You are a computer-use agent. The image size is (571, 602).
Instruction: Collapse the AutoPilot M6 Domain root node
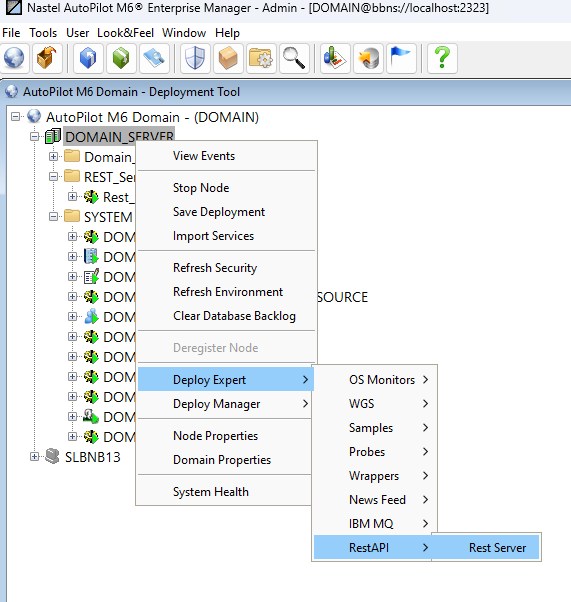click(x=15, y=116)
